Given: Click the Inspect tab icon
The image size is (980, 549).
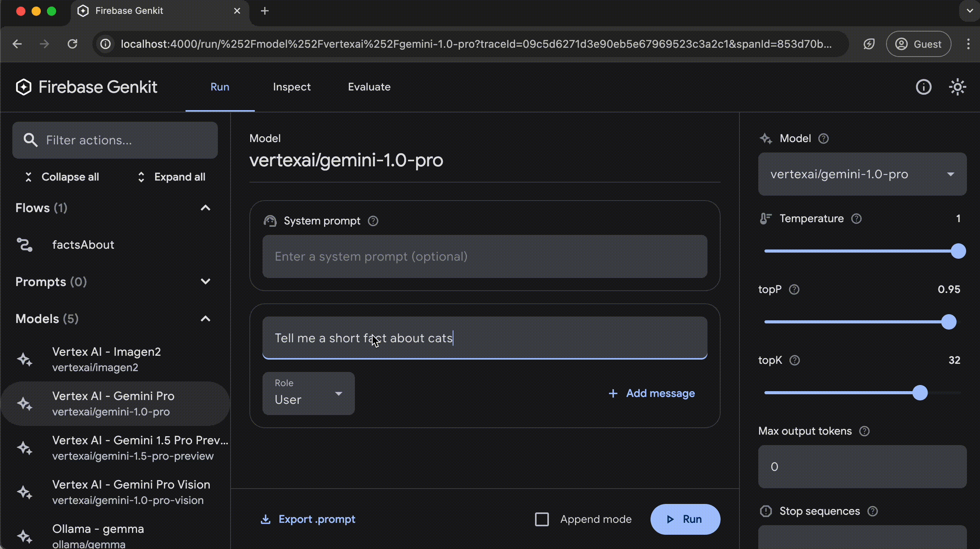Looking at the screenshot, I should pos(291,86).
